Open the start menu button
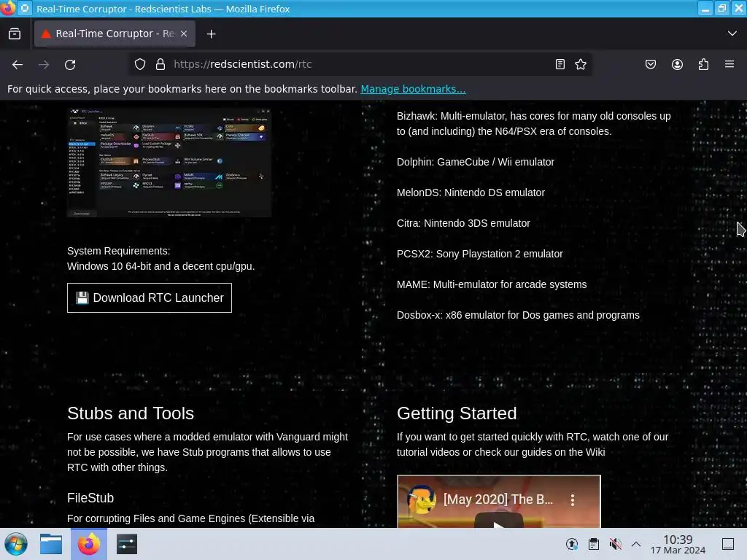 (x=16, y=544)
